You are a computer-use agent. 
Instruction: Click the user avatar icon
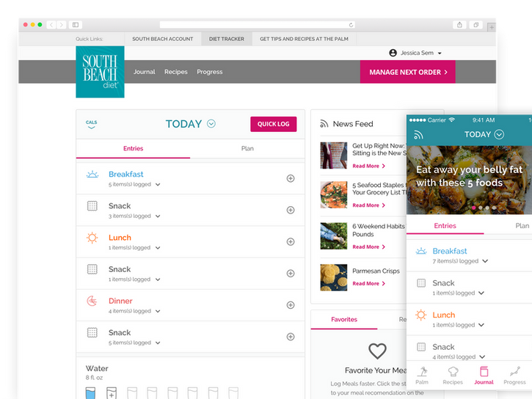click(393, 53)
